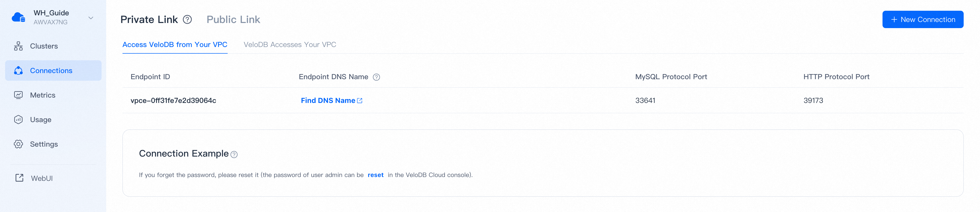This screenshot has height=212, width=980.
Task: Click the Settings gear icon
Action: (18, 144)
